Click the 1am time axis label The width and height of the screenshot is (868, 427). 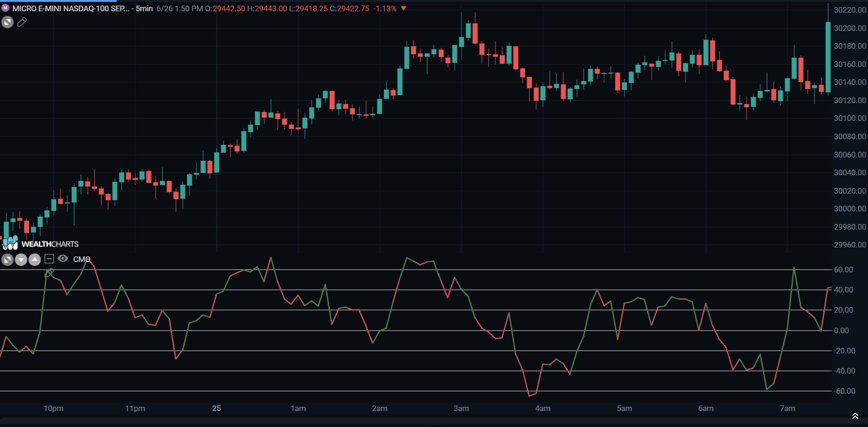point(298,408)
